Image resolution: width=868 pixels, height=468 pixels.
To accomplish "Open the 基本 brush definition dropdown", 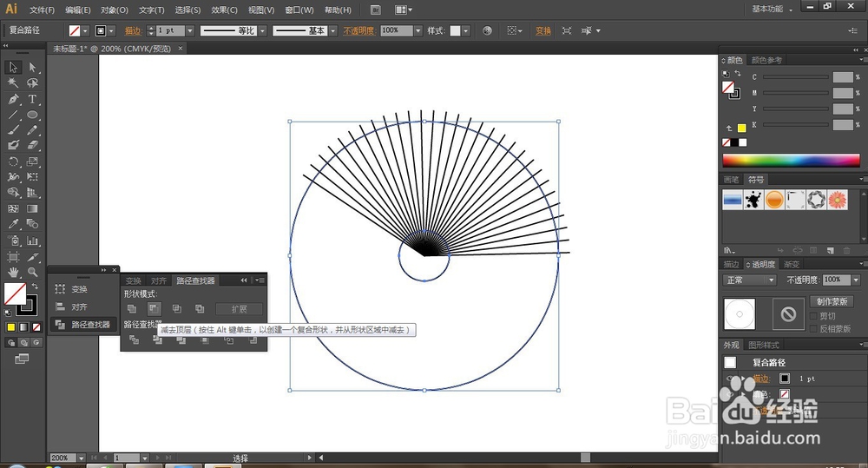I will (333, 31).
